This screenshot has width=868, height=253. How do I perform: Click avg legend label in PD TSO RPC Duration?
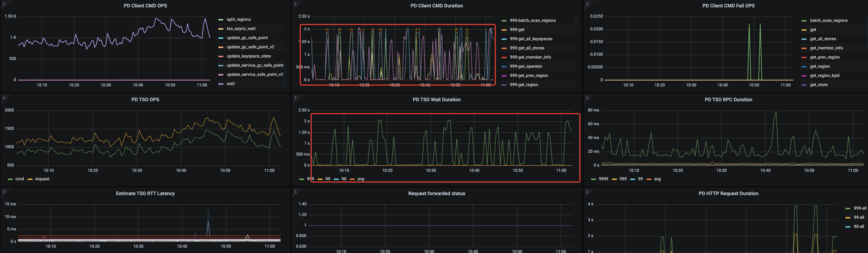point(657,179)
